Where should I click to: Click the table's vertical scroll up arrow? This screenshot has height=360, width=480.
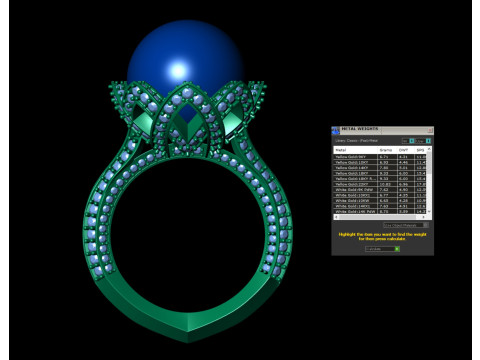pyautogui.click(x=429, y=149)
